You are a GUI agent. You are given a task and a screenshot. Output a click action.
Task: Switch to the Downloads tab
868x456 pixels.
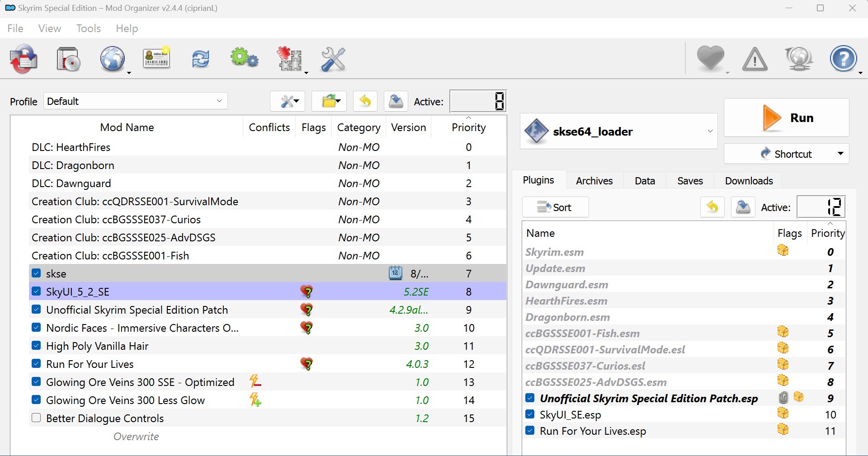click(749, 181)
